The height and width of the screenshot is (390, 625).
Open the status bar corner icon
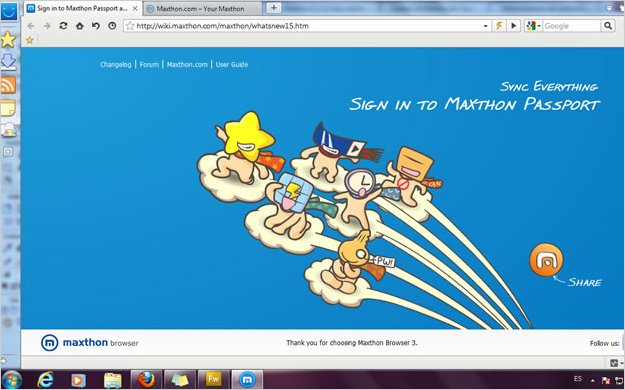pos(614,363)
